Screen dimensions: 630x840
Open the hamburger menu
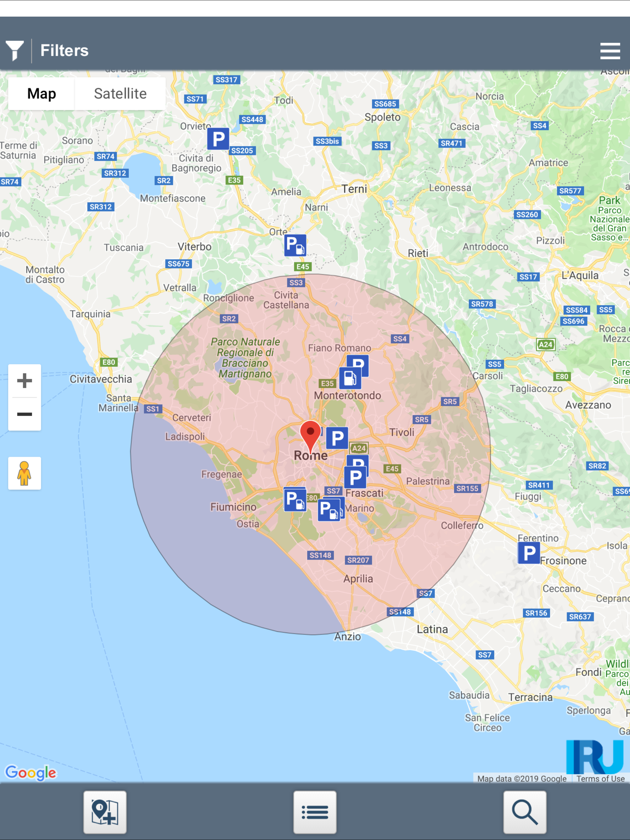[x=610, y=51]
